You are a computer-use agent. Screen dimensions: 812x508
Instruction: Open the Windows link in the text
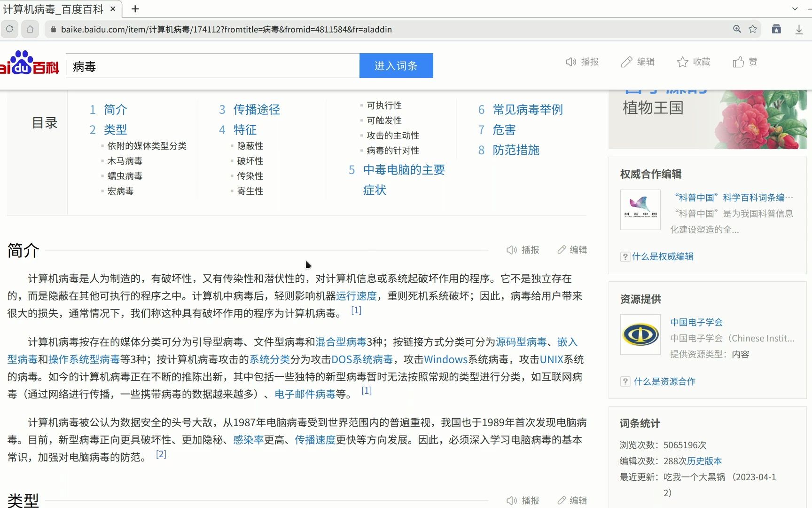click(x=446, y=359)
